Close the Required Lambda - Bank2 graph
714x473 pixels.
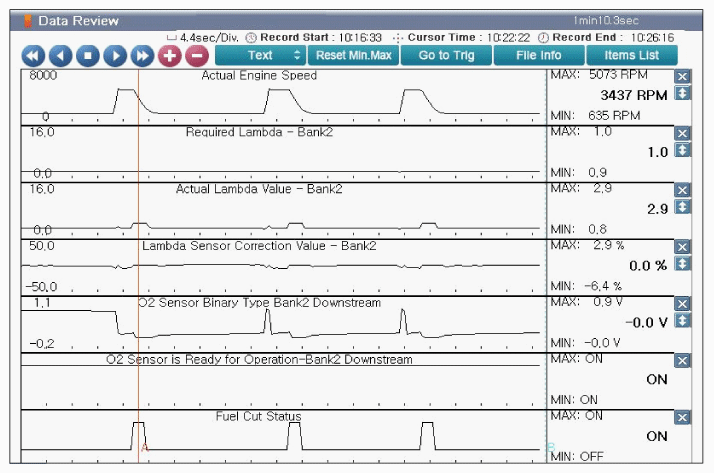pos(682,133)
